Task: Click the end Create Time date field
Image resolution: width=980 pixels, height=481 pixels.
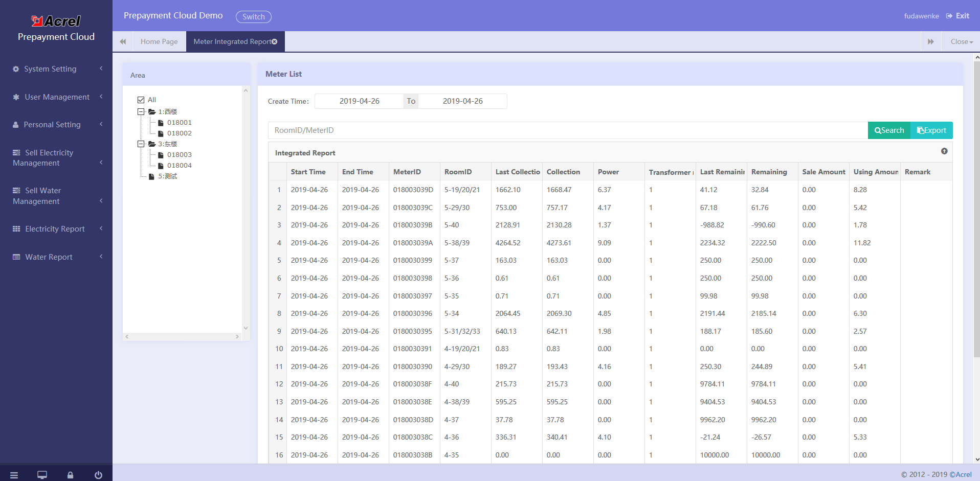Action: 462,101
